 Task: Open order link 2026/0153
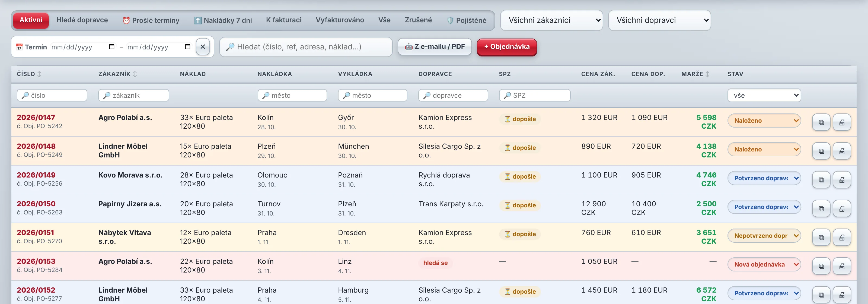36,261
